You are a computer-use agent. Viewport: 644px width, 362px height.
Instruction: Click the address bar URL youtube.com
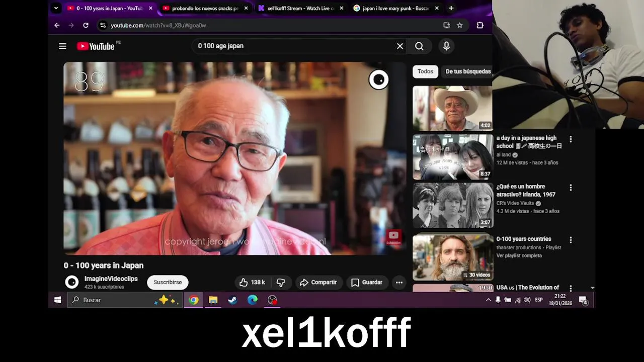[158, 25]
